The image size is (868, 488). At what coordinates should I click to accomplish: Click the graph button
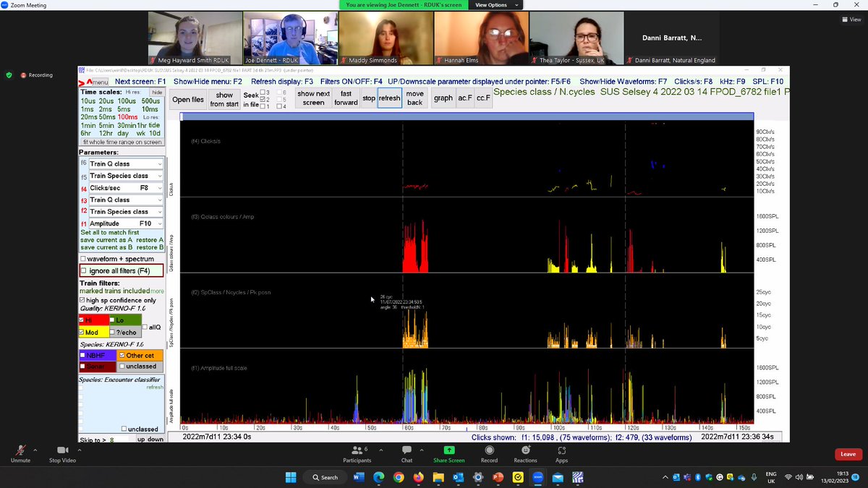pos(443,98)
